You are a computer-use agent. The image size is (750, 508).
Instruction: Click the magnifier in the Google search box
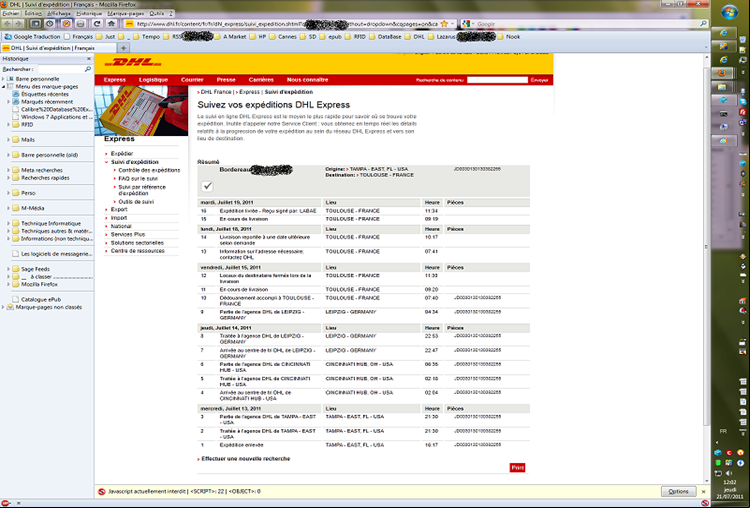point(703,23)
